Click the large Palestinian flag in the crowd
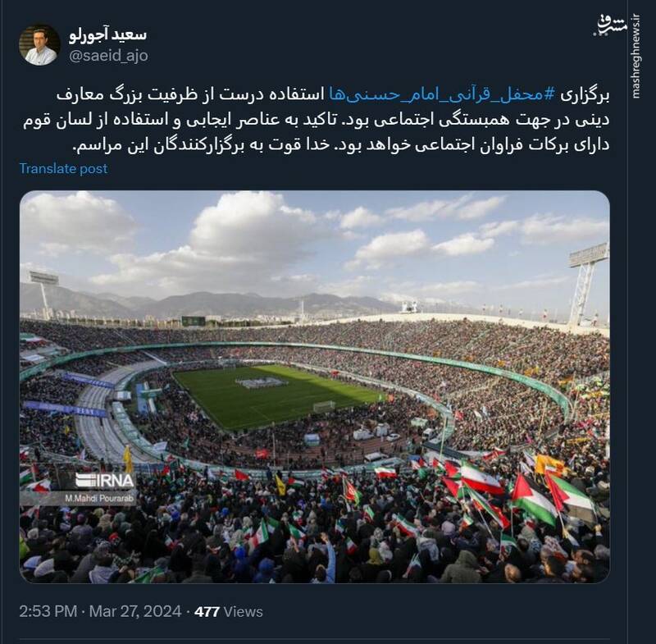This screenshot has width=656, height=644. point(532,500)
